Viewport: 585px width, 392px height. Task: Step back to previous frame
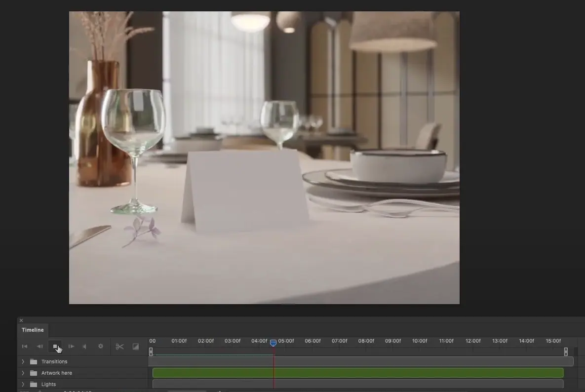pos(40,347)
